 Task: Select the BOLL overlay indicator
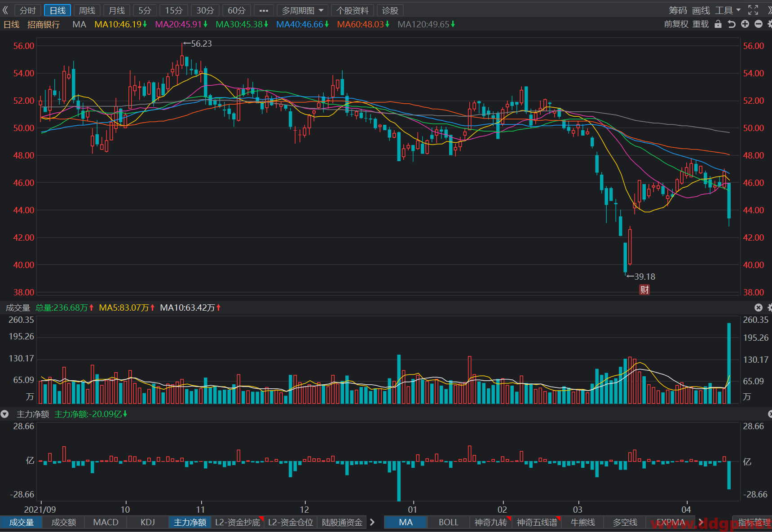(x=448, y=522)
